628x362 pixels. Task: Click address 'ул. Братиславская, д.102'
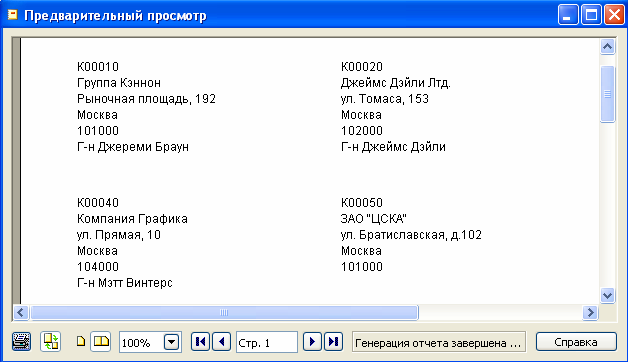coord(411,235)
